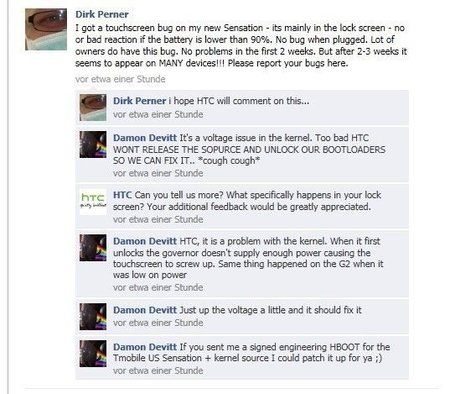
Task: Open Damon Devitt's avatar beside 'governor' comment
Action: pyautogui.click(x=93, y=248)
